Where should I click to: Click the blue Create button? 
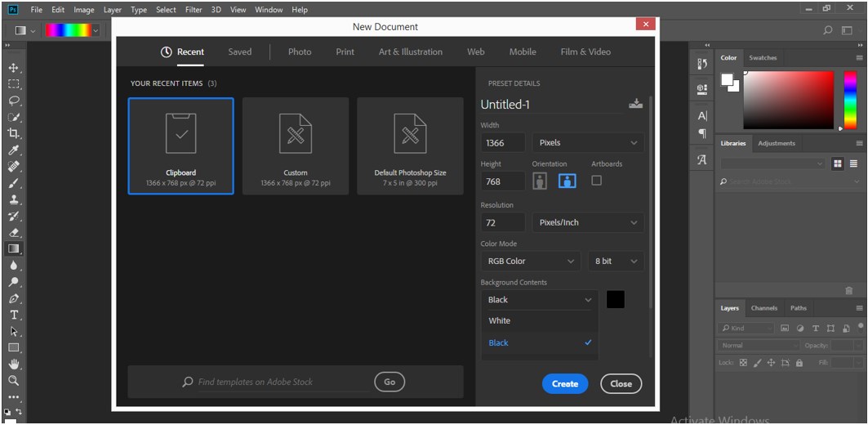tap(564, 383)
